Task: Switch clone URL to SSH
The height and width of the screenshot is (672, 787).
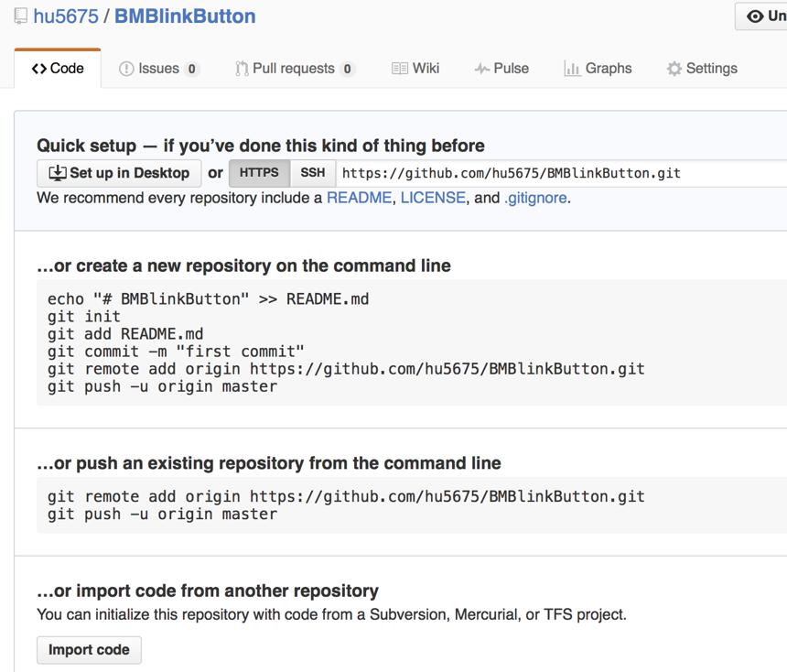Action: coord(313,173)
